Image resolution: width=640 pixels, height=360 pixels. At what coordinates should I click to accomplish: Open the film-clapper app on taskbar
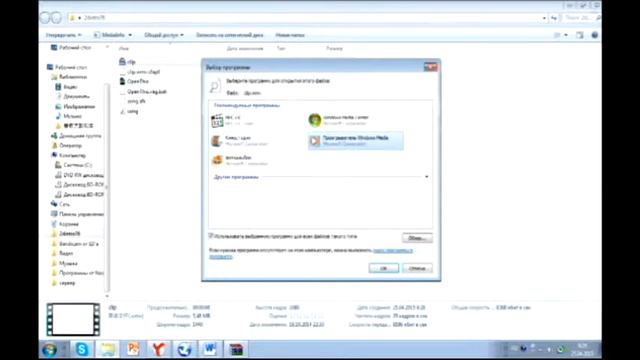click(x=236, y=349)
